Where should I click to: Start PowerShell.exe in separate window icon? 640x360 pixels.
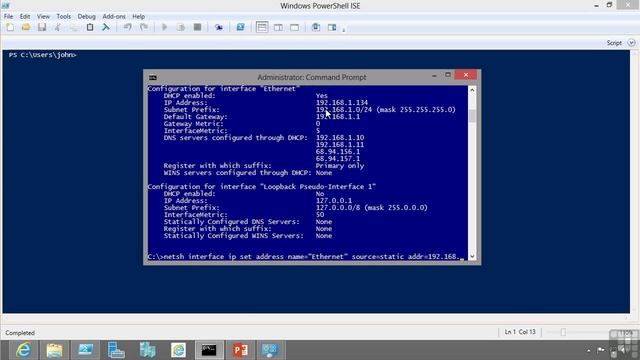240,27
